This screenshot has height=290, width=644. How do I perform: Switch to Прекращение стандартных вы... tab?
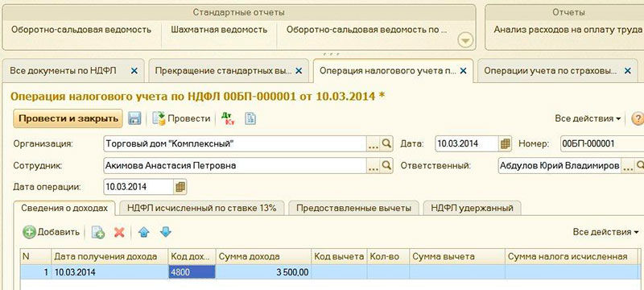pyautogui.click(x=223, y=71)
